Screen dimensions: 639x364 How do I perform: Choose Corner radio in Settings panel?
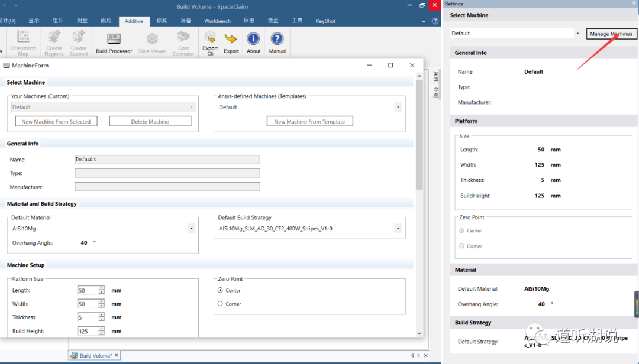[x=461, y=246]
